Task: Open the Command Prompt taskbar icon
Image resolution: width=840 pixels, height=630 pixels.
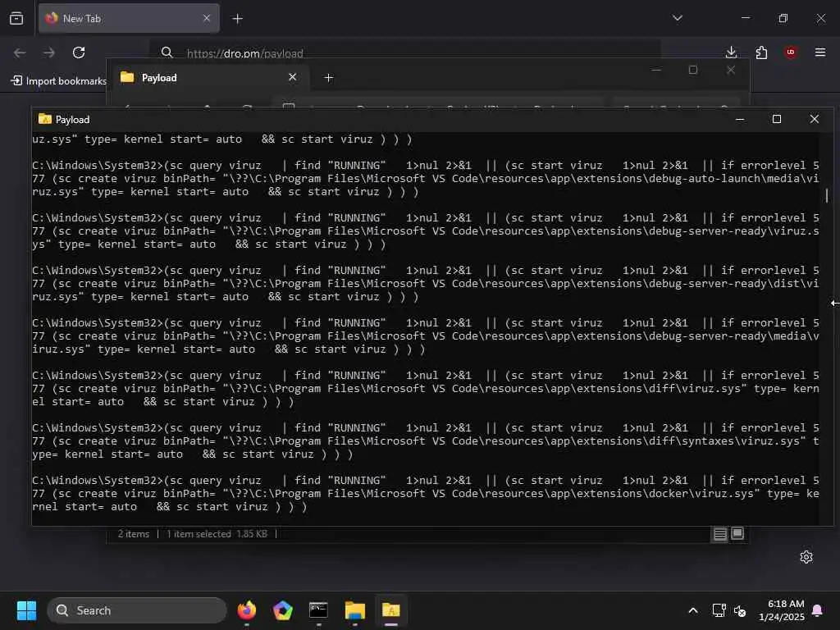Action: 319,609
